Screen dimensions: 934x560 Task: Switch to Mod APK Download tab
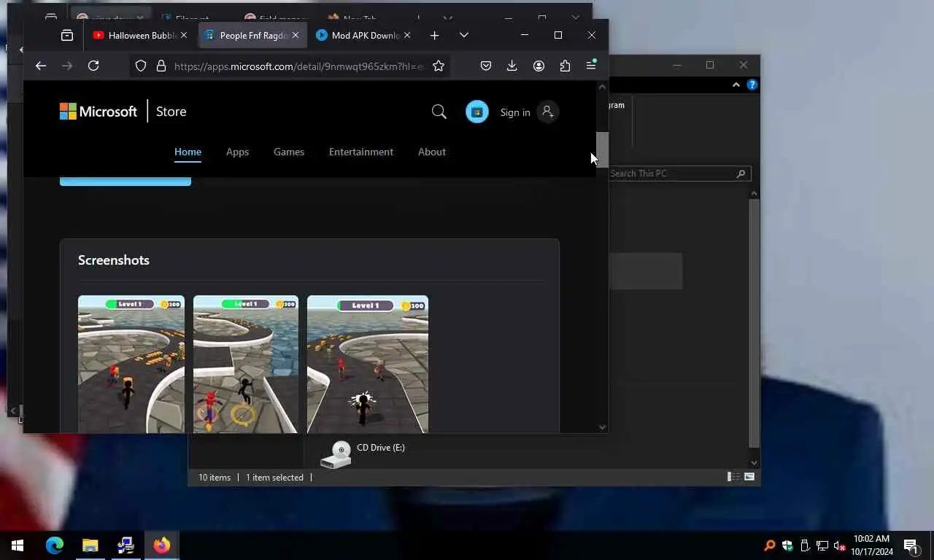click(363, 35)
